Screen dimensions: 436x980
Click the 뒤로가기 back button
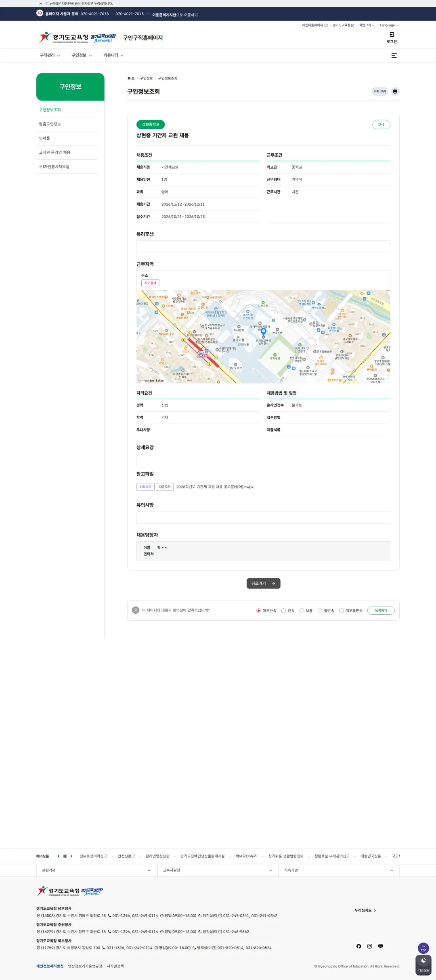(263, 584)
